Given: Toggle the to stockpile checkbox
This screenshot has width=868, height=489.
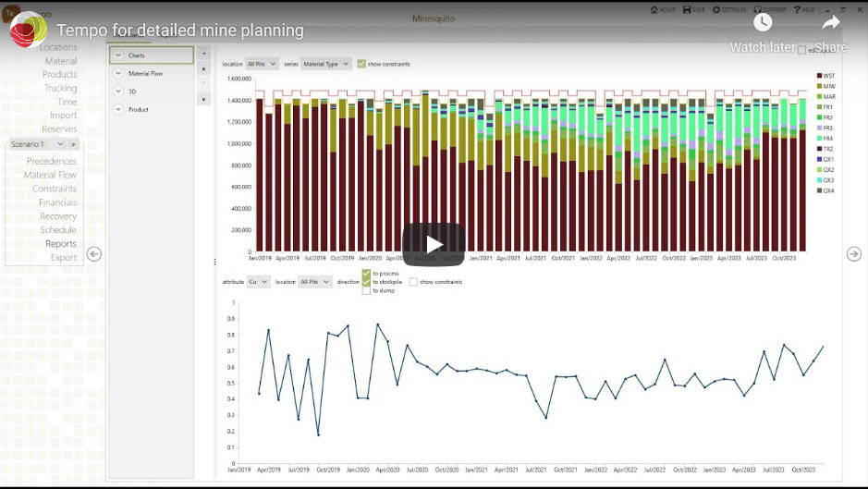Looking at the screenshot, I should [366, 282].
